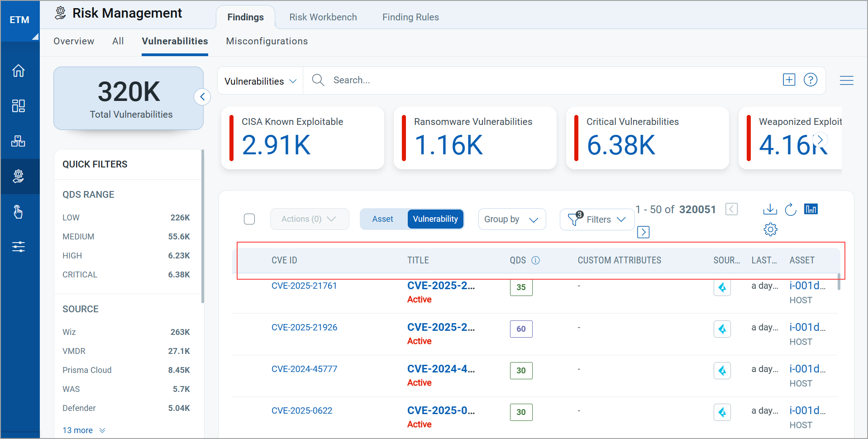Image resolution: width=868 pixels, height=439 pixels.
Task: Open the Group by dropdown
Action: pyautogui.click(x=512, y=219)
